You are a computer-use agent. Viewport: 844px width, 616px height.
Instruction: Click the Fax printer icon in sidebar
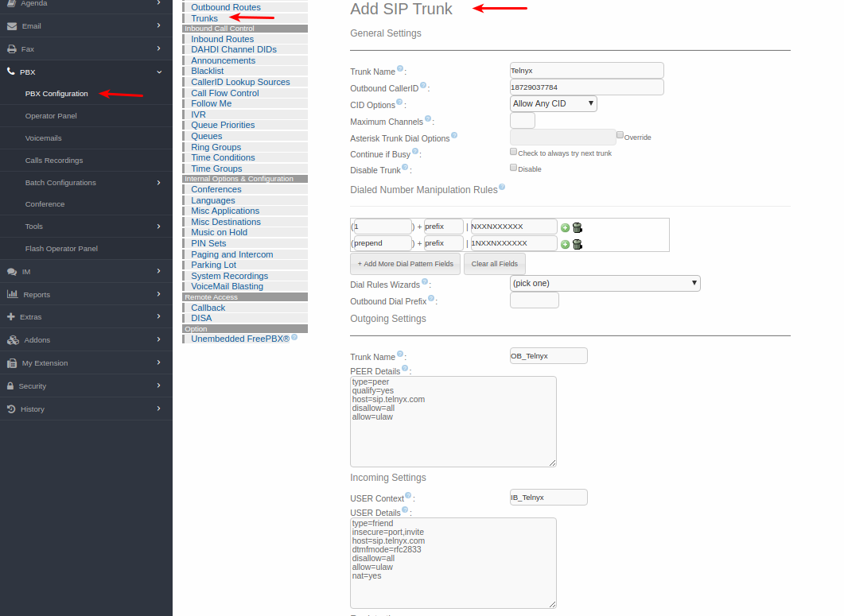click(x=11, y=49)
